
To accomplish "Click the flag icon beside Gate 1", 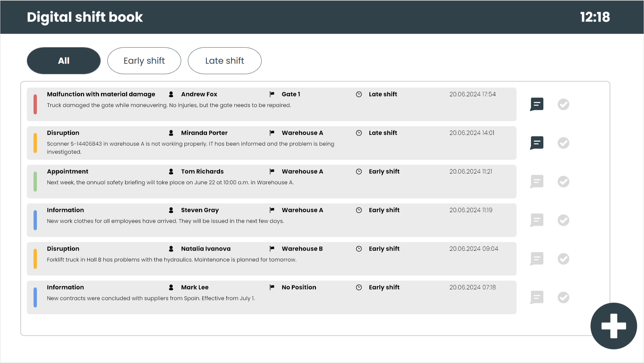I will click(x=271, y=94).
